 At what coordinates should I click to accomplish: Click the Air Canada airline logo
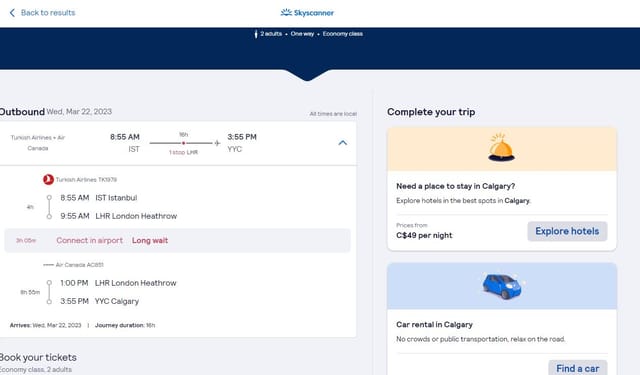(48, 265)
